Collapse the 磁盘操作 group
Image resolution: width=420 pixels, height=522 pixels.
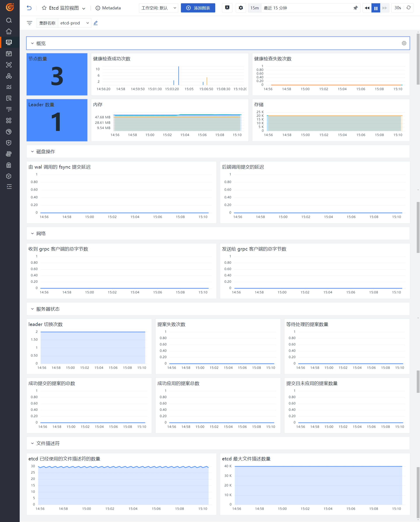[x=32, y=151]
